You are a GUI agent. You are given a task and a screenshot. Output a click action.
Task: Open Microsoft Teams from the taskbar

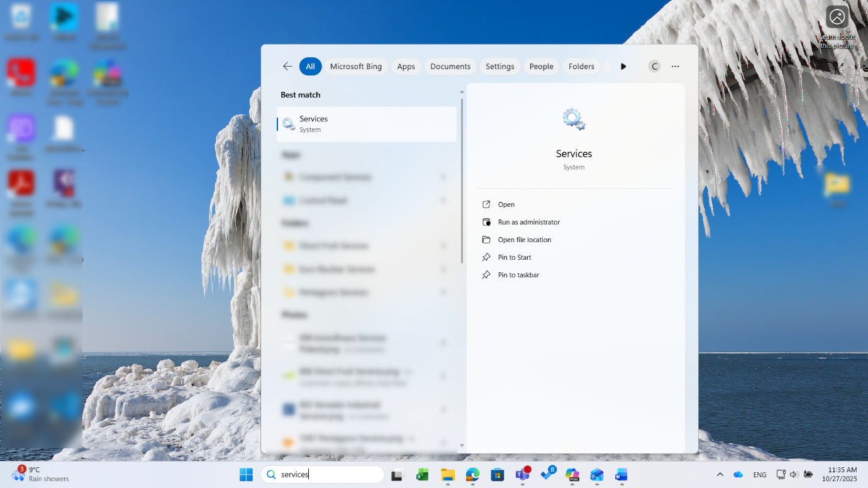pyautogui.click(x=523, y=475)
